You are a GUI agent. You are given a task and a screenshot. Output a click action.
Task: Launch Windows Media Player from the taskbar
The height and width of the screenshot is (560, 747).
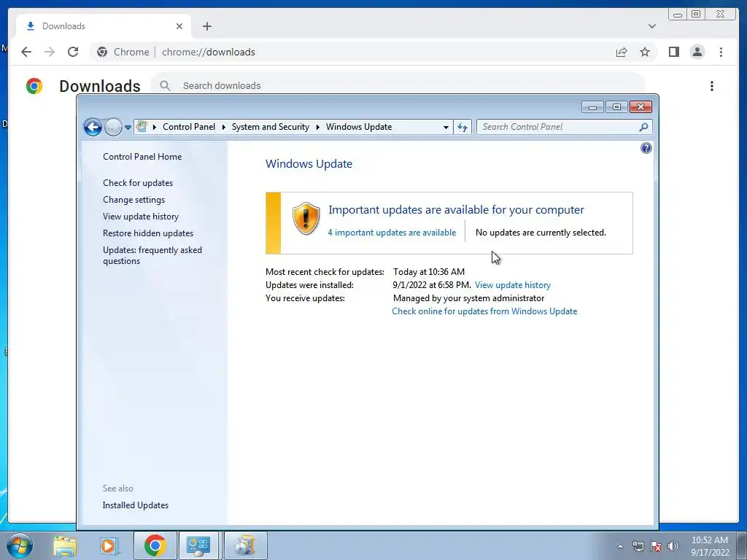pyautogui.click(x=108, y=546)
